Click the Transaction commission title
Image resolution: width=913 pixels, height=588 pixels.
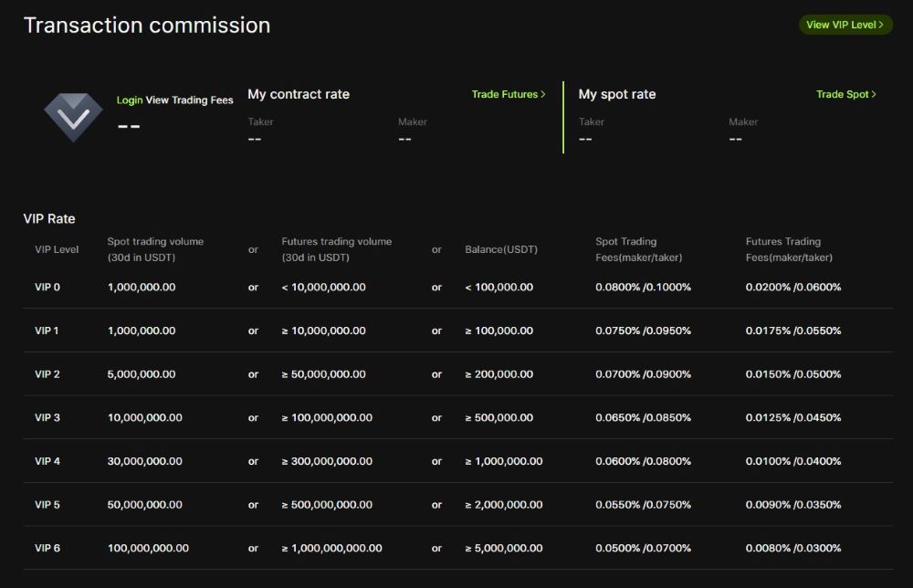click(147, 25)
